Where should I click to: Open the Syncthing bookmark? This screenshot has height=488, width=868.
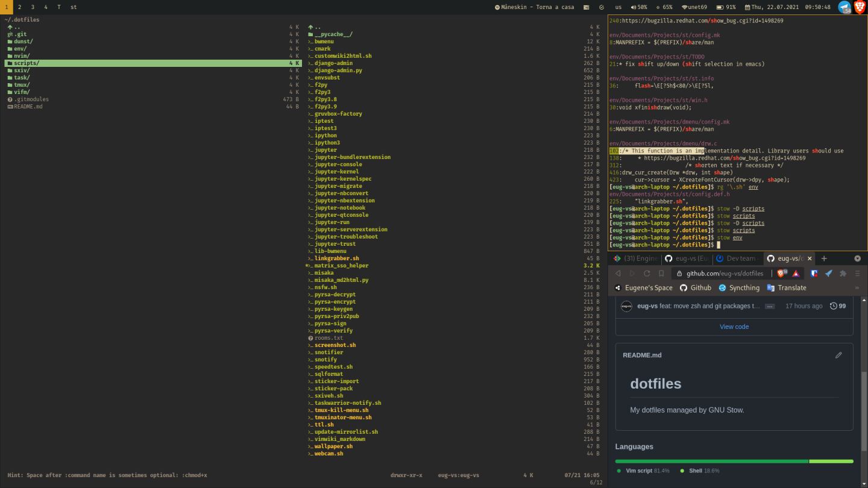[x=740, y=287]
